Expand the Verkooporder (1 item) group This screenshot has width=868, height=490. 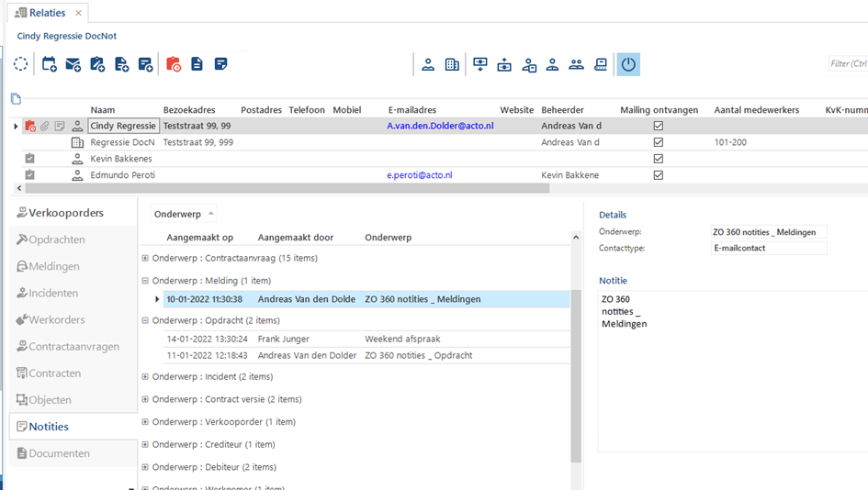145,422
